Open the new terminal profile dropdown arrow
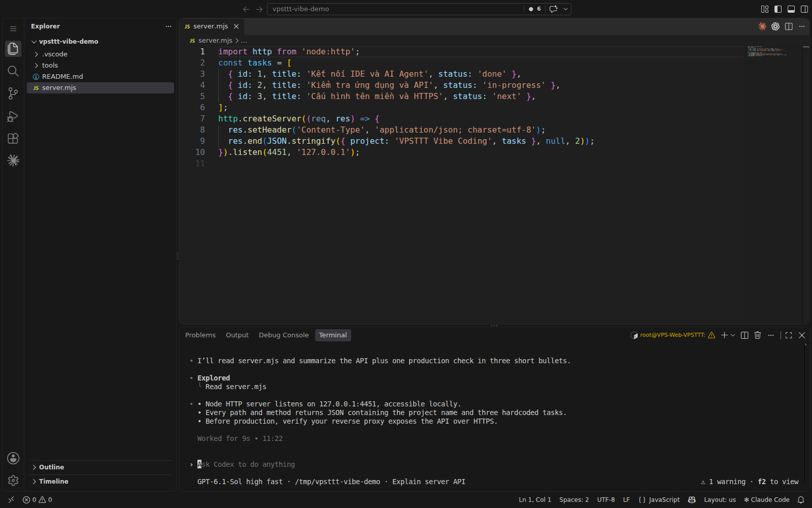This screenshot has width=812, height=508. coord(733,335)
